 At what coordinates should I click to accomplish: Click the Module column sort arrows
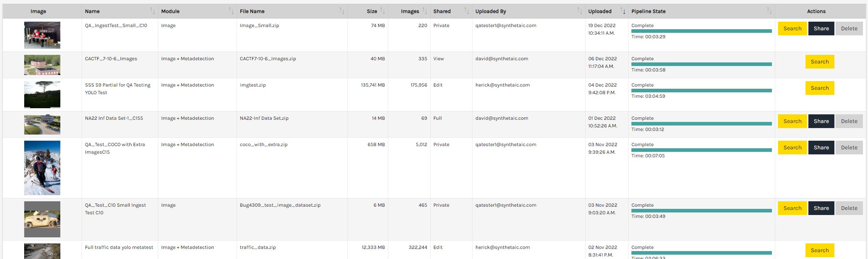[231, 11]
